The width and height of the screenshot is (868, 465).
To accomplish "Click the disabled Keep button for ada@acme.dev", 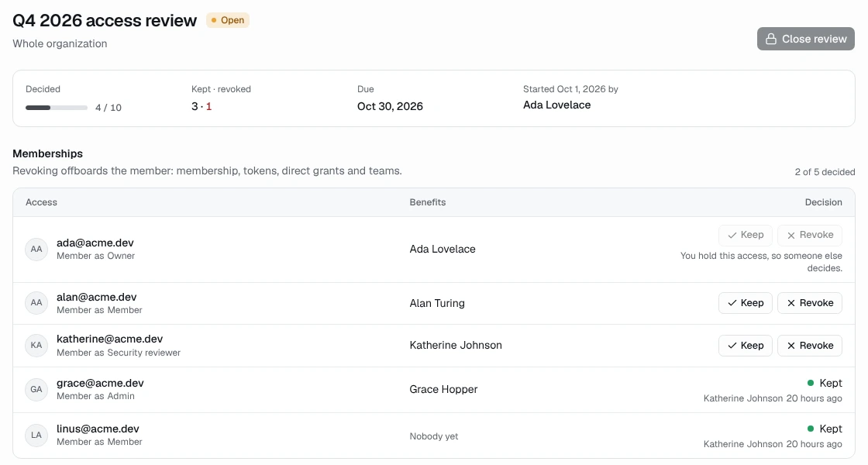I will click(x=745, y=235).
